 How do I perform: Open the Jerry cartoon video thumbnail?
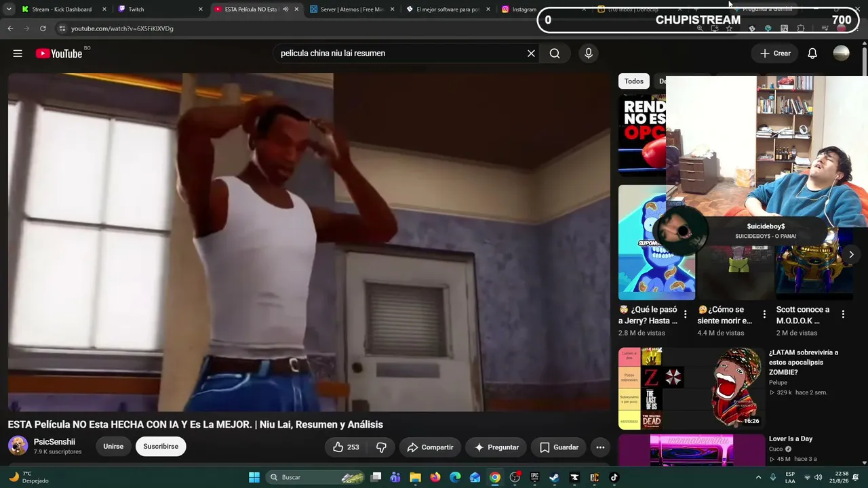pos(656,243)
